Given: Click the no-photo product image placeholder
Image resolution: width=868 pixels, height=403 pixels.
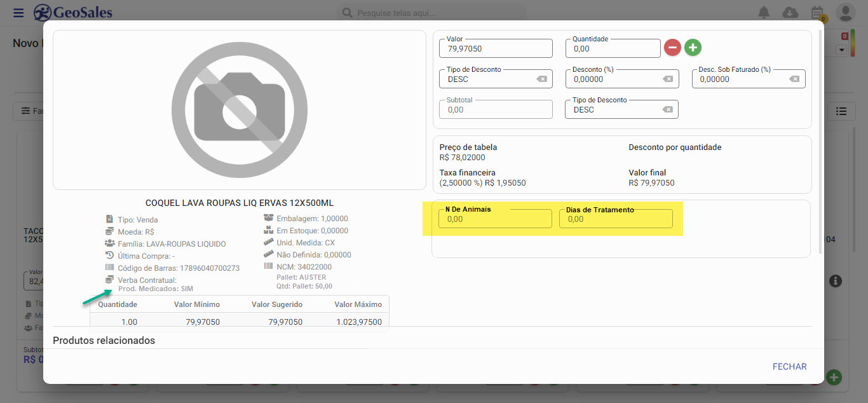Looking at the screenshot, I should (x=240, y=110).
